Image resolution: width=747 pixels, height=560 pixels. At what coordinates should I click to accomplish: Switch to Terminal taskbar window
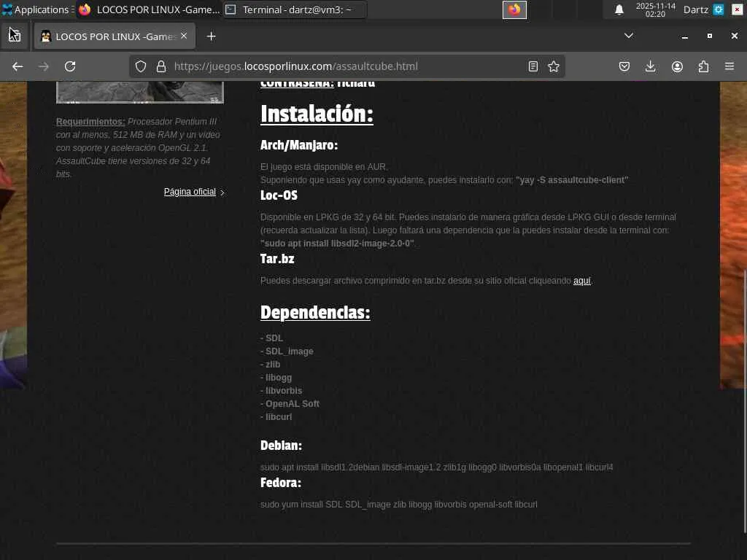295,9
